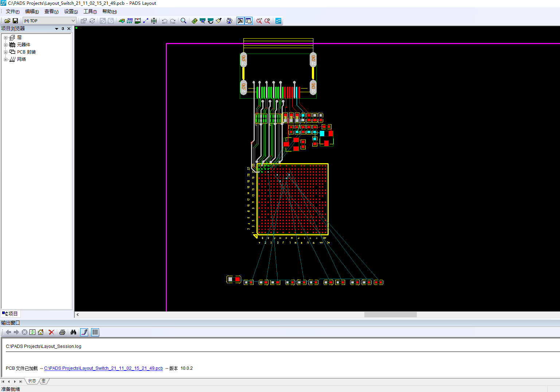Screen dimensions: 560x392
Task: Open the 项目浏览器 panel options arrow
Action: (x=56, y=29)
